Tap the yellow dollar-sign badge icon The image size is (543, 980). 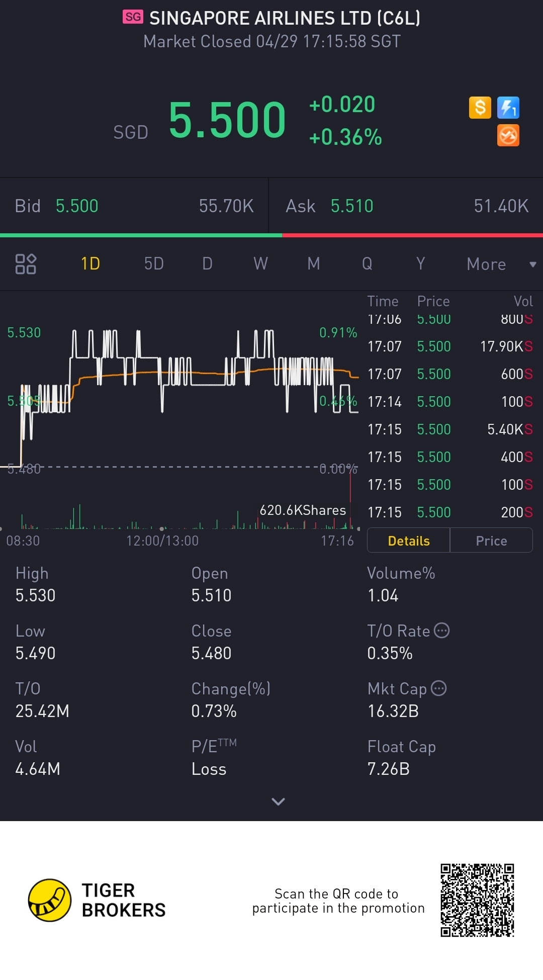[480, 108]
